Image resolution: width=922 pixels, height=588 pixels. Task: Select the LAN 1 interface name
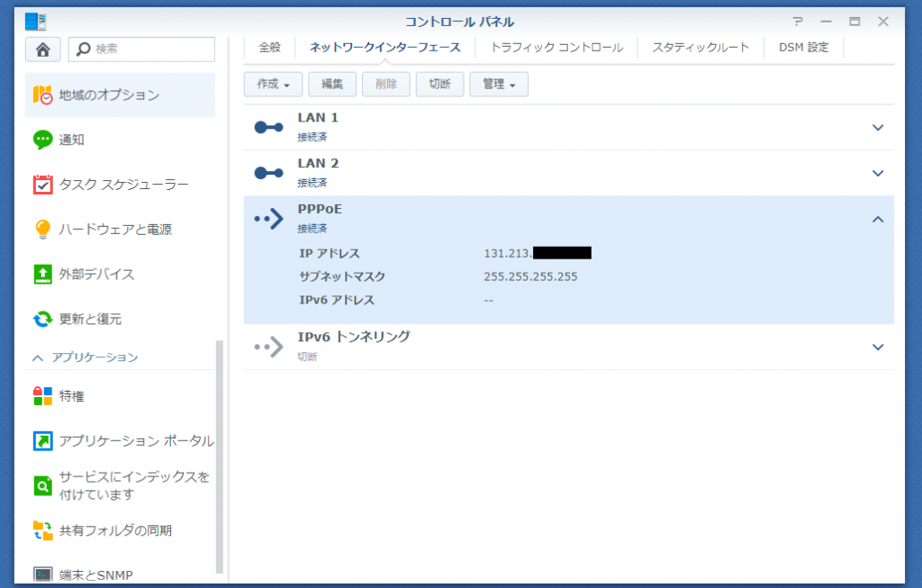[x=318, y=118]
